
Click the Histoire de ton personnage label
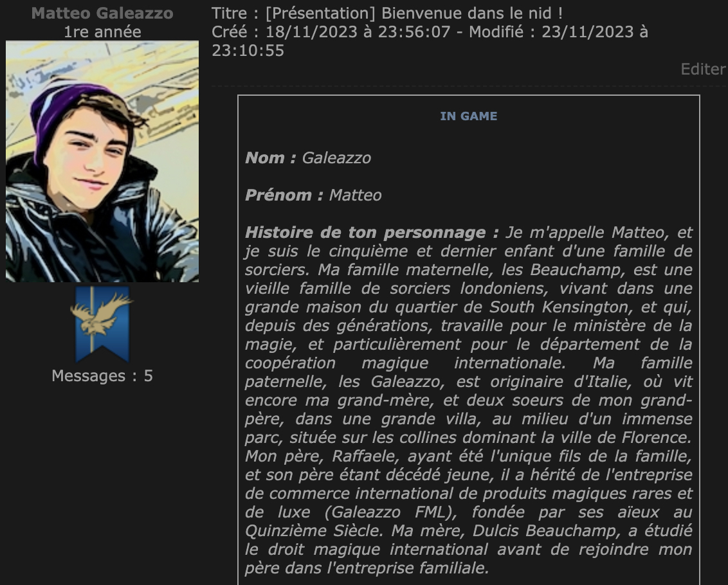[372, 232]
